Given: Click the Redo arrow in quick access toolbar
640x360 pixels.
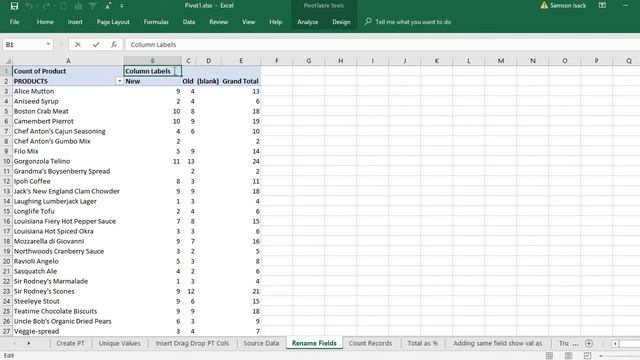Looking at the screenshot, I should pos(46,6).
